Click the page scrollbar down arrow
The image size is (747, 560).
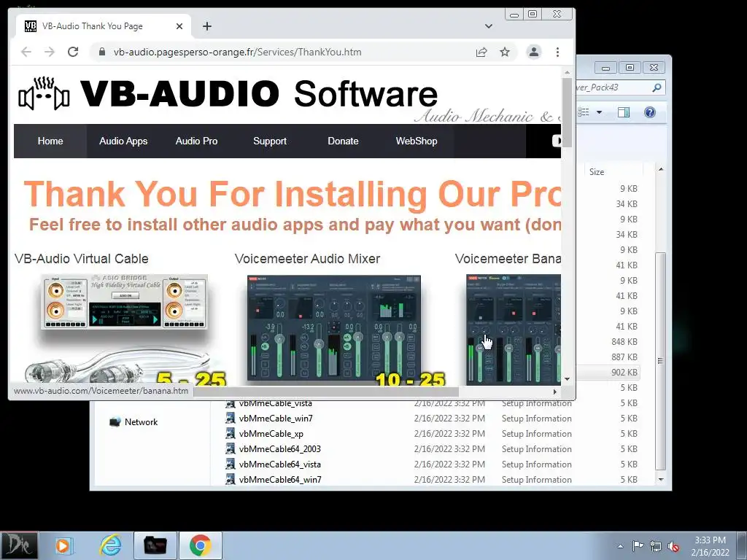pyautogui.click(x=567, y=379)
